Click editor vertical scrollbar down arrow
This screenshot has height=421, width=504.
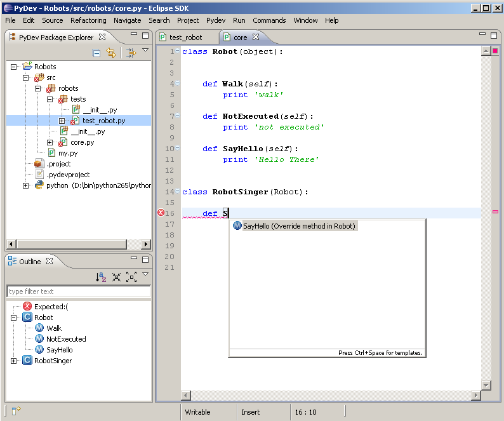point(486,385)
